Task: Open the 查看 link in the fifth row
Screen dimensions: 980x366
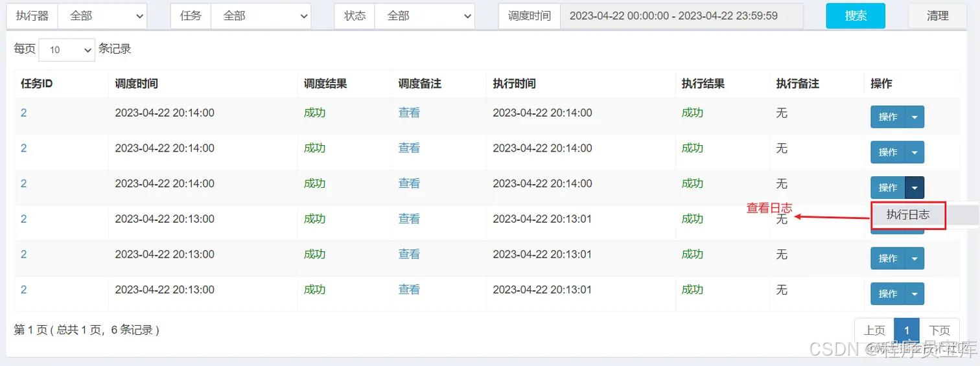Action: point(409,254)
